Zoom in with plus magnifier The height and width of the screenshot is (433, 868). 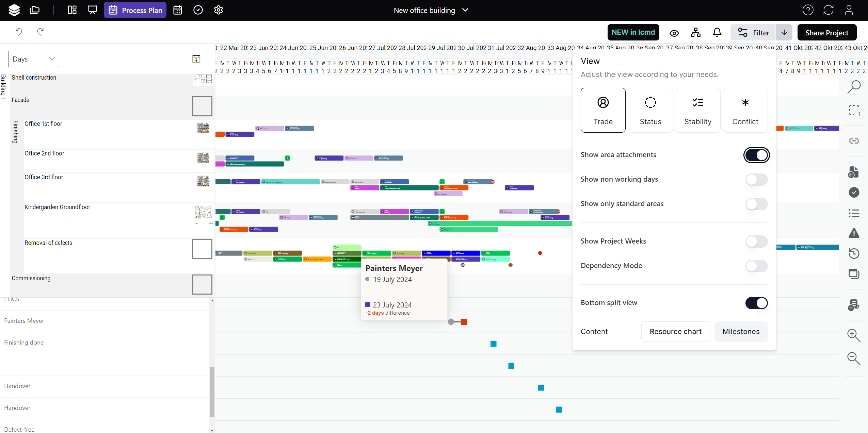pyautogui.click(x=854, y=335)
